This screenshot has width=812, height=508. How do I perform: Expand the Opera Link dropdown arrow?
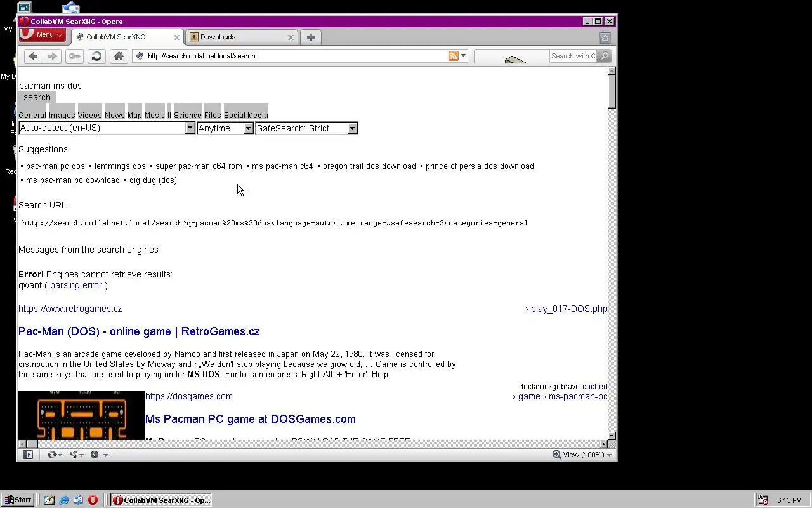tap(60, 455)
